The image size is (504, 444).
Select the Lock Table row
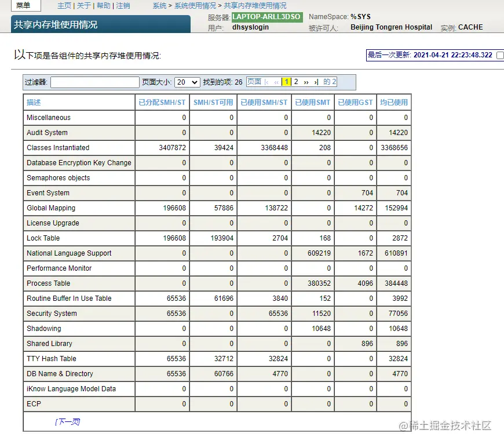pos(217,238)
